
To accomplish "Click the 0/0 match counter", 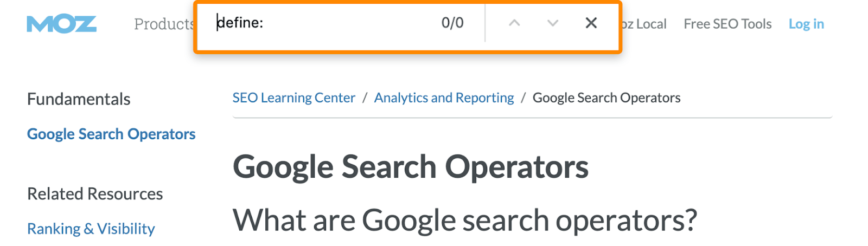I will [x=452, y=23].
